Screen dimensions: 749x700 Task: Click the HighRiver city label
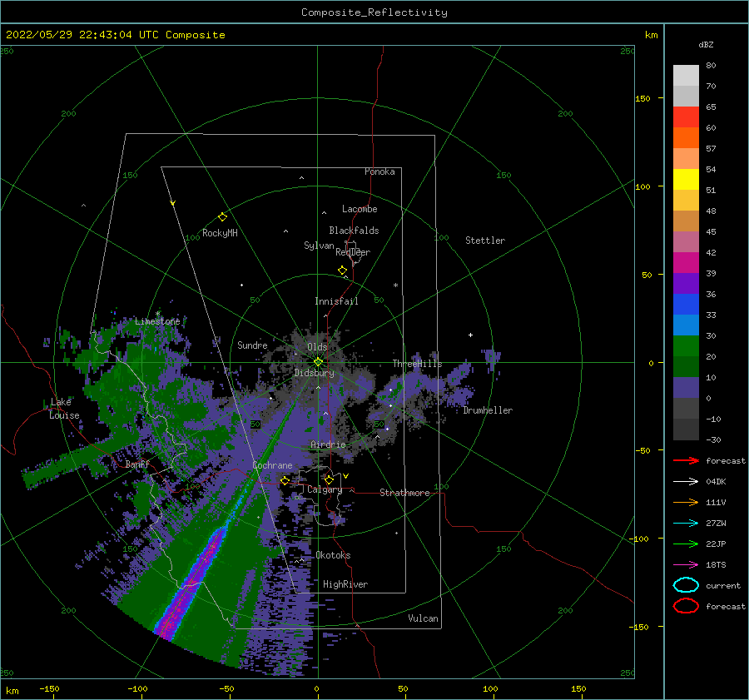(345, 584)
